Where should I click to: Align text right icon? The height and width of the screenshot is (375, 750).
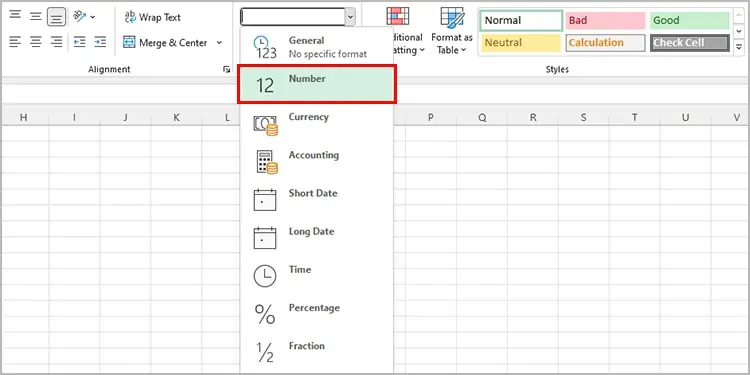(x=56, y=43)
